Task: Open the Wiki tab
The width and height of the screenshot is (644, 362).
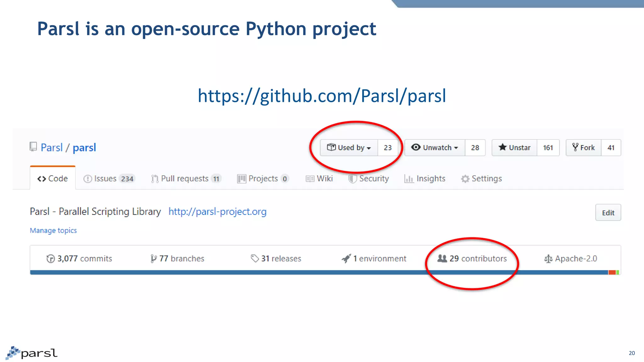Action: click(319, 178)
